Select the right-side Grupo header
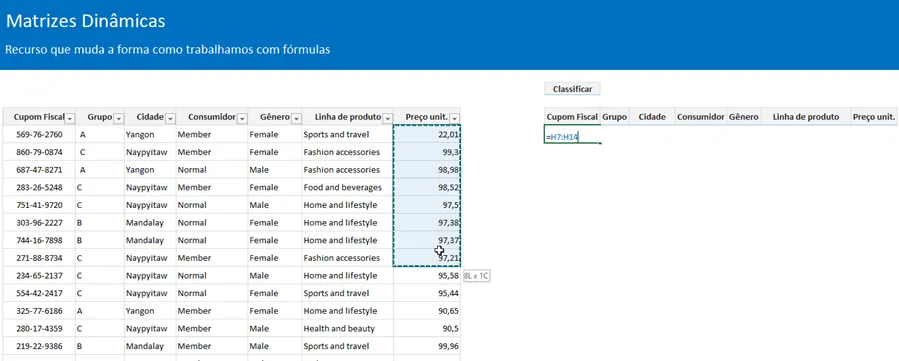899x361 pixels. click(615, 117)
